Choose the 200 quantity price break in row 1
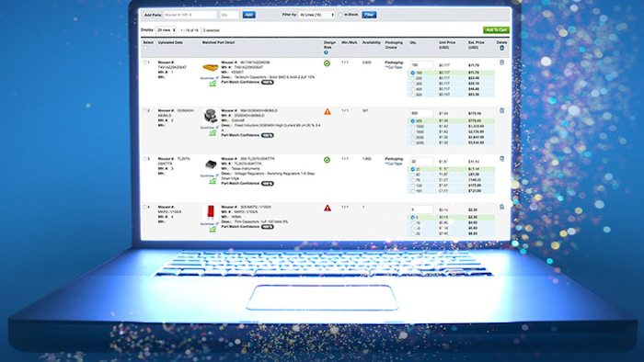This screenshot has width=644, height=362. 413,78
